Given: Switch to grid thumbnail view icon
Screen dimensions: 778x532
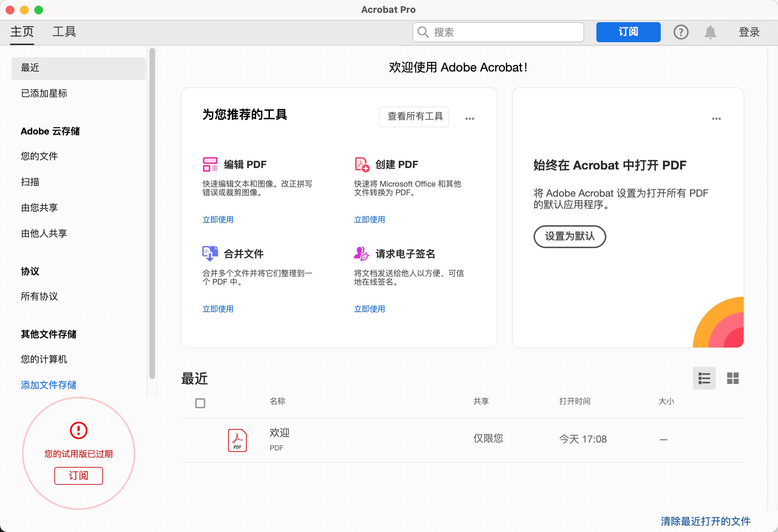Looking at the screenshot, I should click(x=733, y=378).
